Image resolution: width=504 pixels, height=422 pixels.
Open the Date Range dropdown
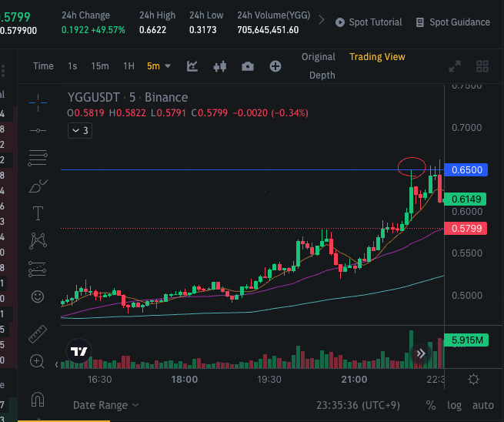pos(105,405)
